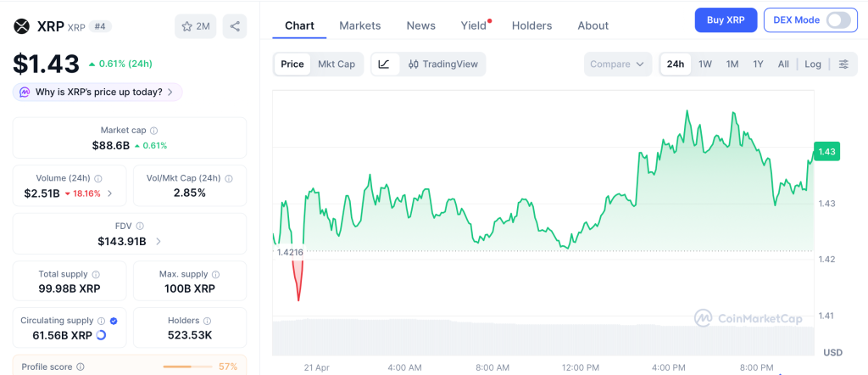Switch chart to Mkt Cap view
The height and width of the screenshot is (375, 868).
[x=337, y=64]
